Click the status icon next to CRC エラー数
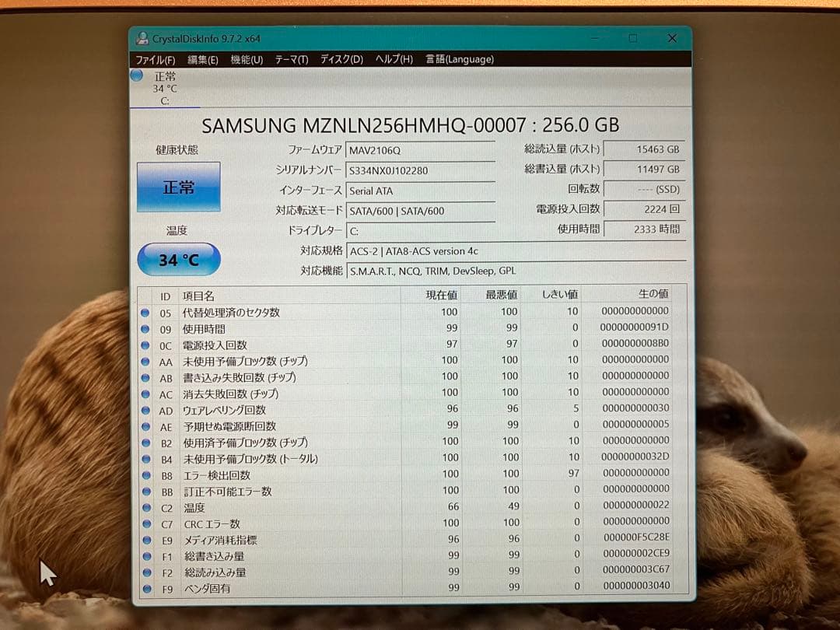Viewport: 840px width, 630px height. point(148,523)
